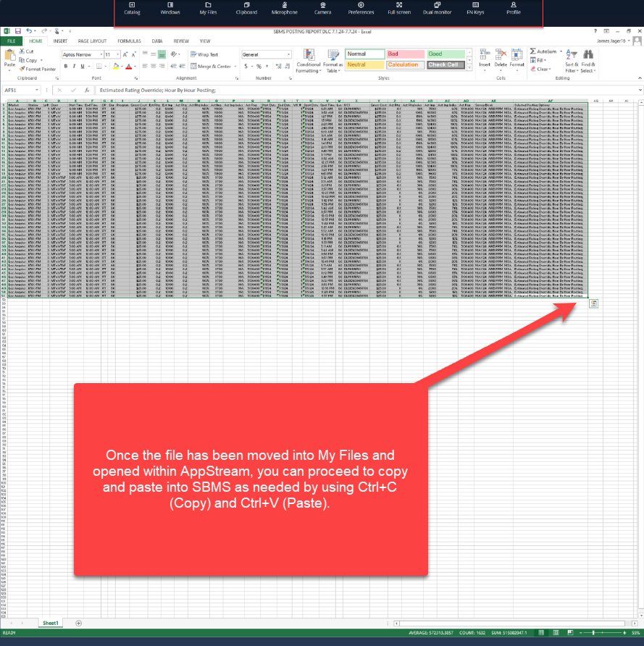Toggle the Microphone in AppStream toolbar
The height and width of the screenshot is (646, 644).
[x=284, y=8]
